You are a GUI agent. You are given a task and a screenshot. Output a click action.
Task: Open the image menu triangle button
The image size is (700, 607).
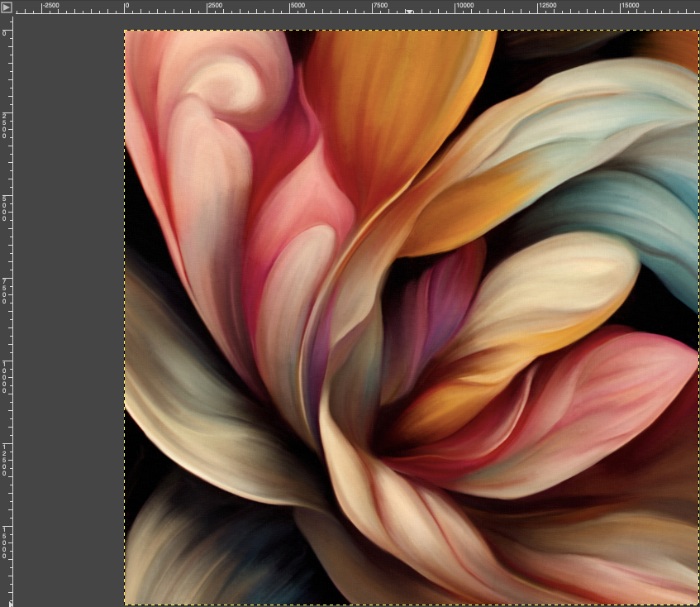tap(7, 7)
